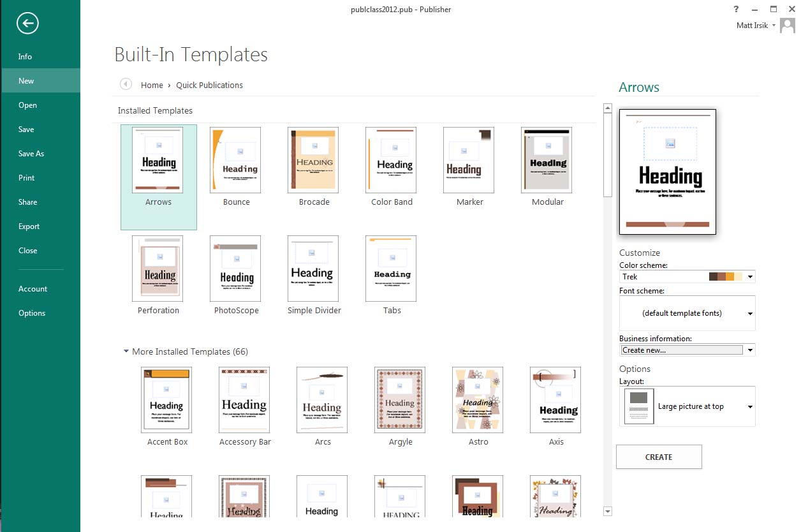Viewport: 801px width, 532px height.
Task: Open the Business information dropdown
Action: tap(751, 350)
